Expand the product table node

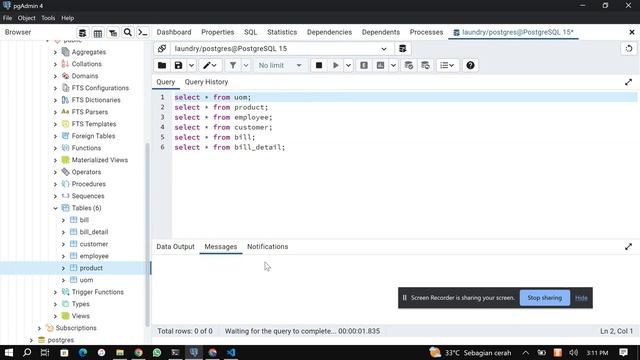(63, 268)
